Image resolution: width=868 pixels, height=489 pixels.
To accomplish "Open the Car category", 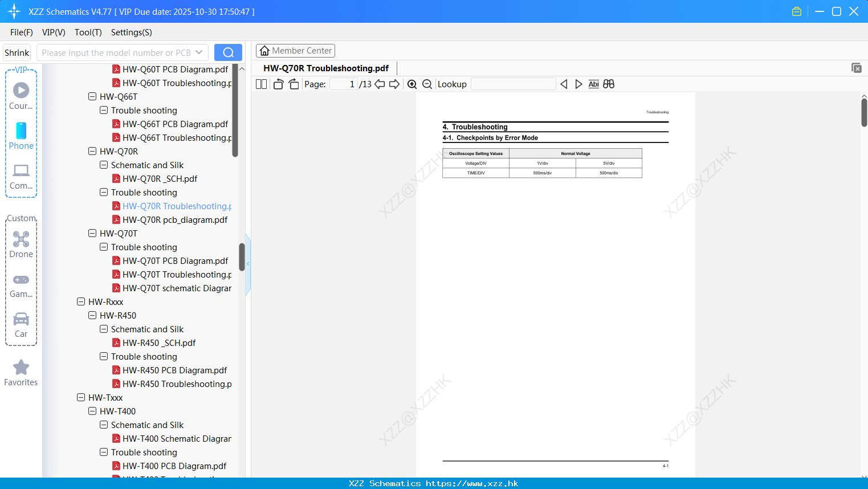I will pyautogui.click(x=21, y=325).
